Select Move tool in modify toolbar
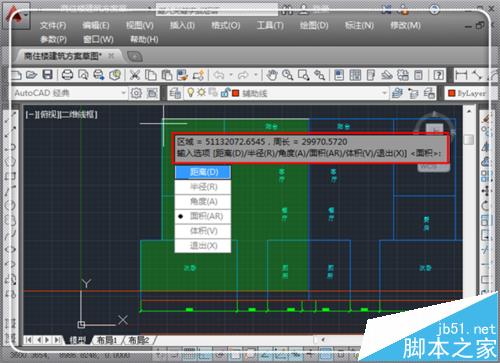The width and height of the screenshot is (500, 363). (x=486, y=191)
